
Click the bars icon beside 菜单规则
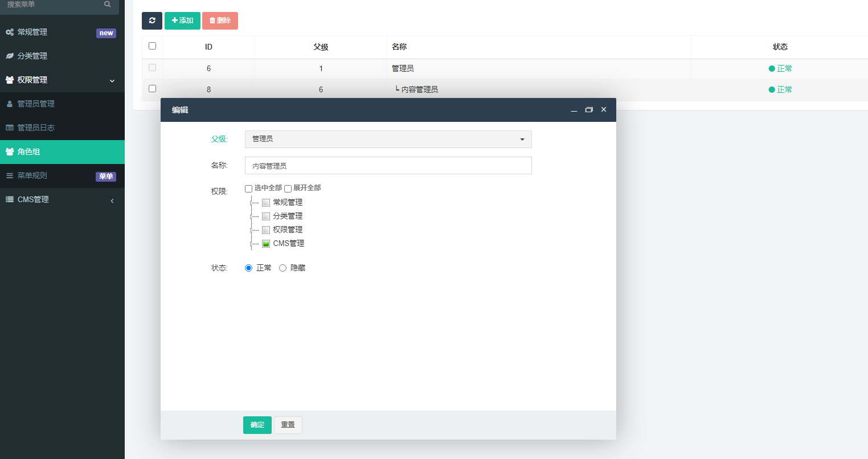point(10,175)
